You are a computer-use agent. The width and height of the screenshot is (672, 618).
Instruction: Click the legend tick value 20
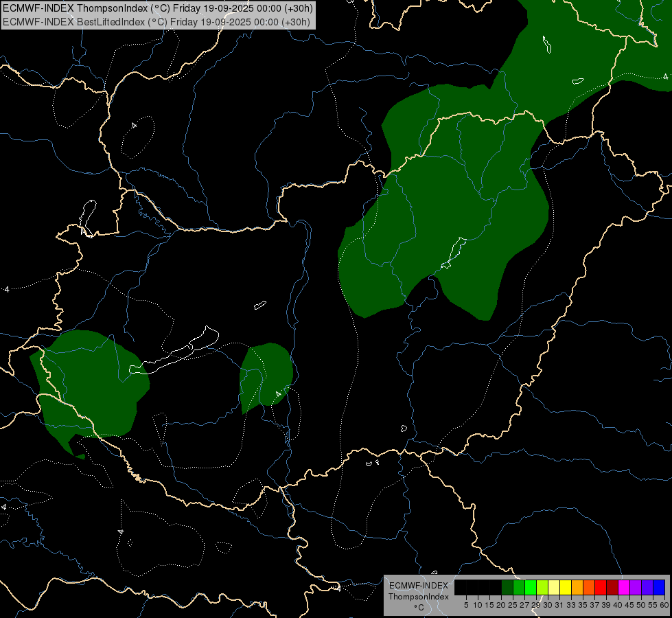point(501,605)
